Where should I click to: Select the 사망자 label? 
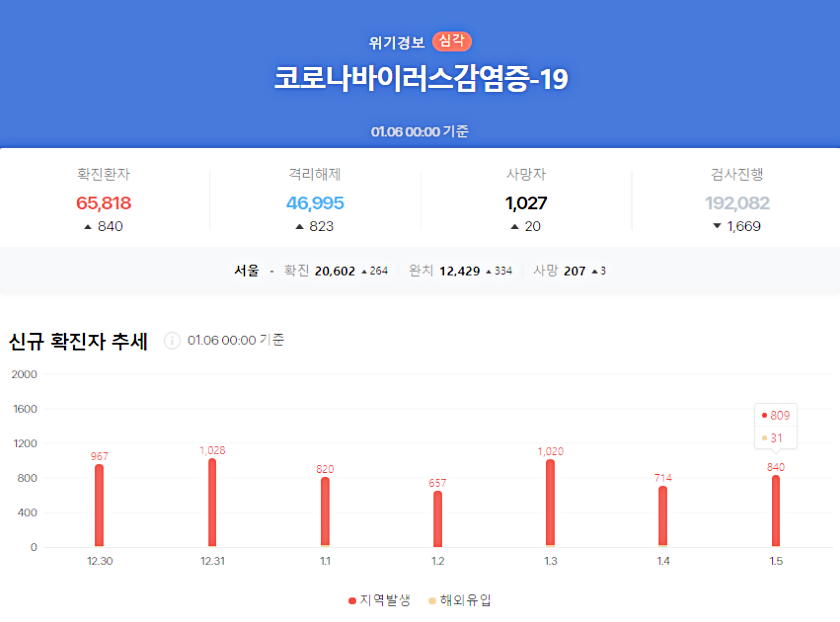click(526, 174)
